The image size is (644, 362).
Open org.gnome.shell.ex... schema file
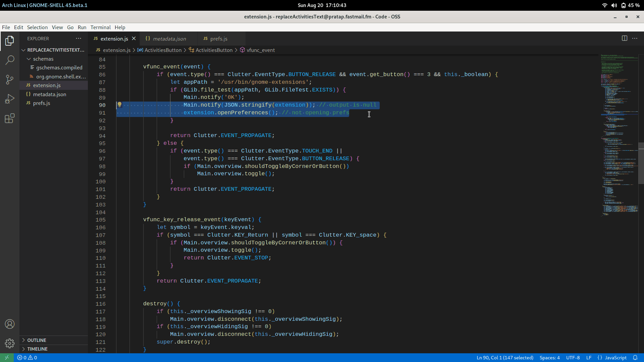[x=54, y=76]
